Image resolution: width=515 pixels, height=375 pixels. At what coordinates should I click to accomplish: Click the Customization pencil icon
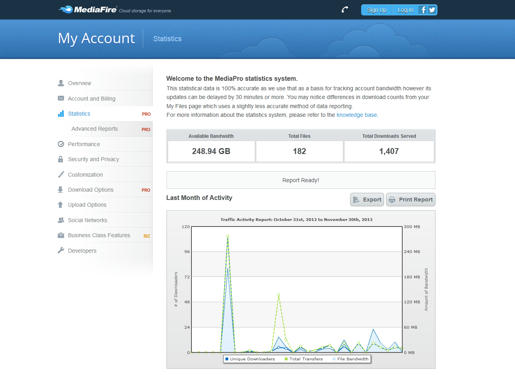[61, 174]
